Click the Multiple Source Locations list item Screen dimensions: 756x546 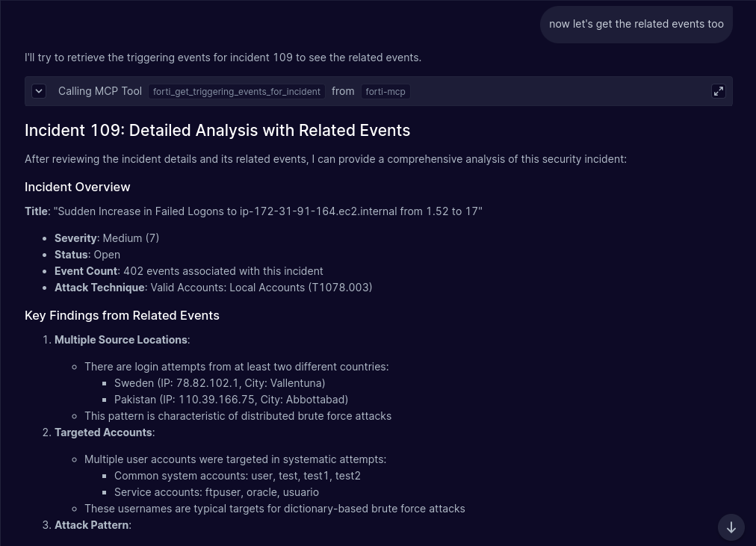tap(121, 340)
